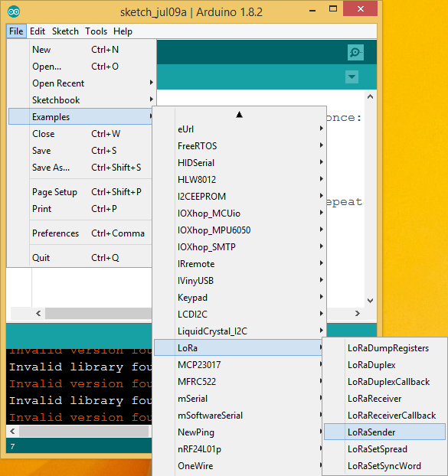The image size is (448, 476).
Task: Open LCDI2C examples entry
Action: (240, 315)
